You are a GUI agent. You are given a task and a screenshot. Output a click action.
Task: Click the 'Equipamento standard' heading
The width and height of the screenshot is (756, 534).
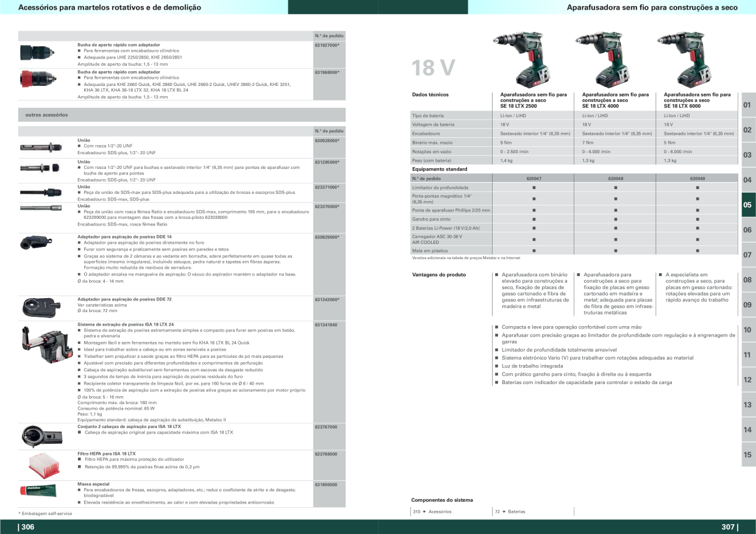(440, 169)
